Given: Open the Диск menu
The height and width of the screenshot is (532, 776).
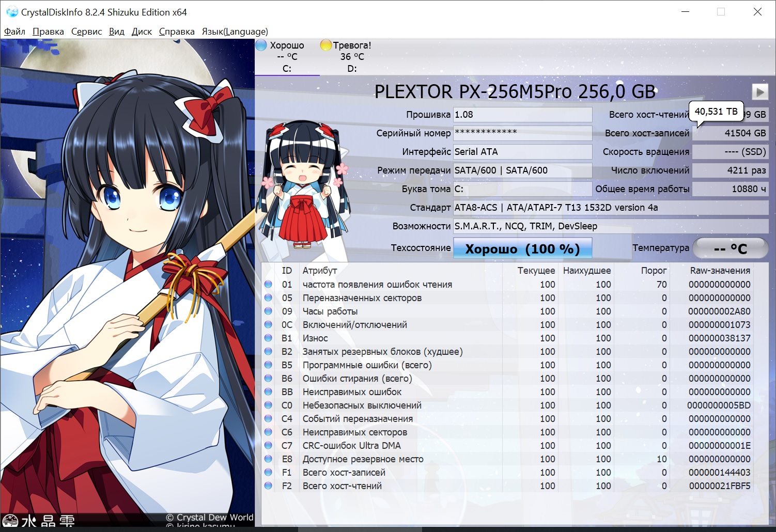Looking at the screenshot, I should (x=142, y=32).
